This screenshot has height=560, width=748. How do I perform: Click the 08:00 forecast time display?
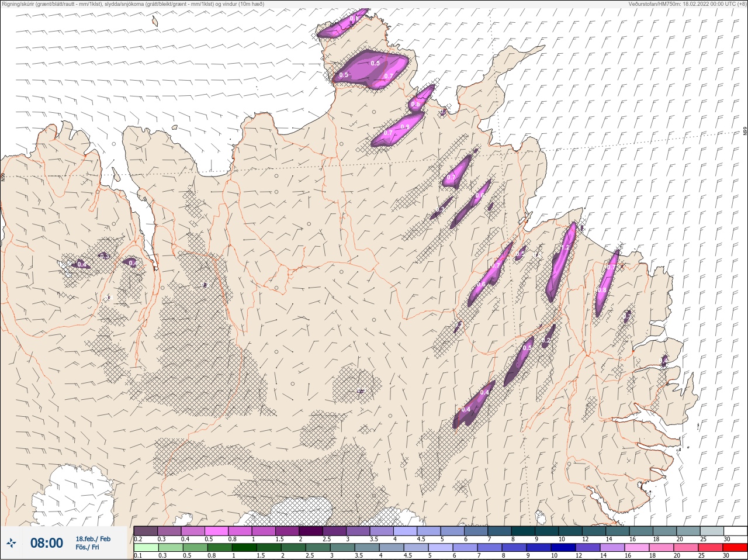[47, 543]
